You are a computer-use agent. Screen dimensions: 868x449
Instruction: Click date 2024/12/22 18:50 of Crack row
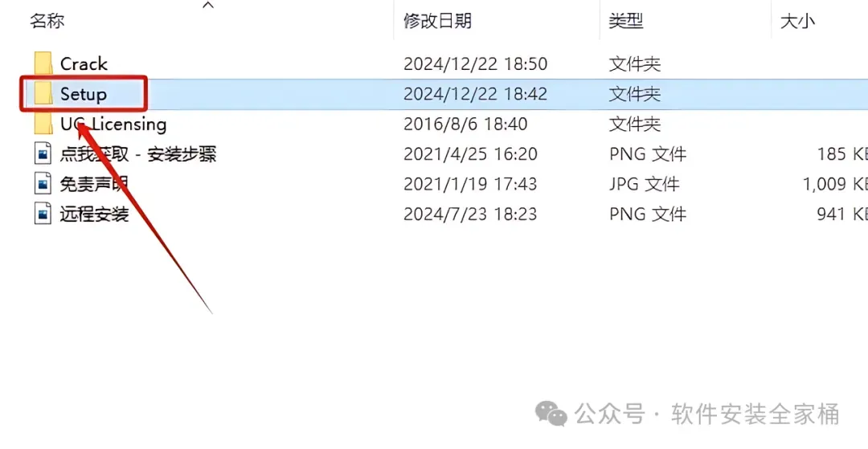[x=476, y=64]
